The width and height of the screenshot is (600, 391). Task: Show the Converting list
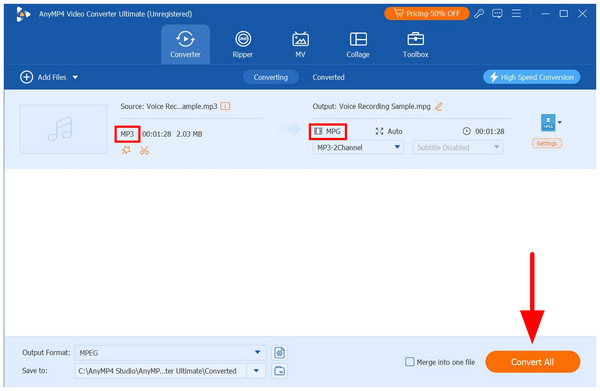pos(271,77)
